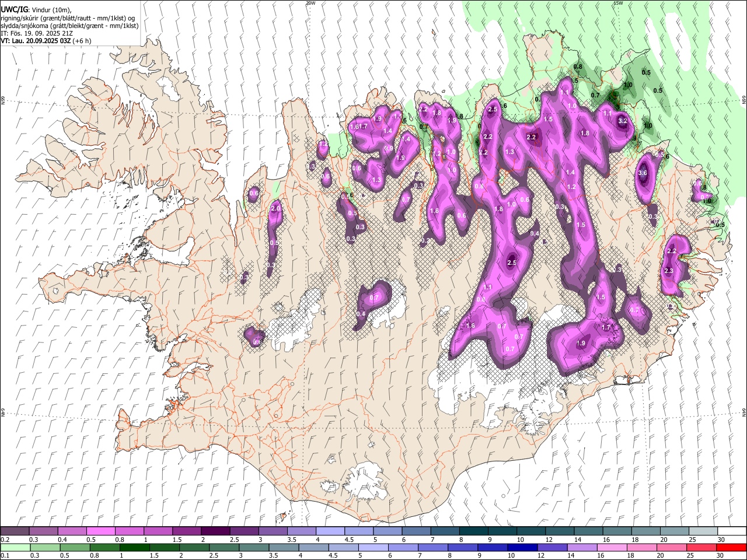Click the 'IT: Fös. 19. 09. 2025 21Z' line
This screenshot has width=747, height=560.
click(37, 33)
